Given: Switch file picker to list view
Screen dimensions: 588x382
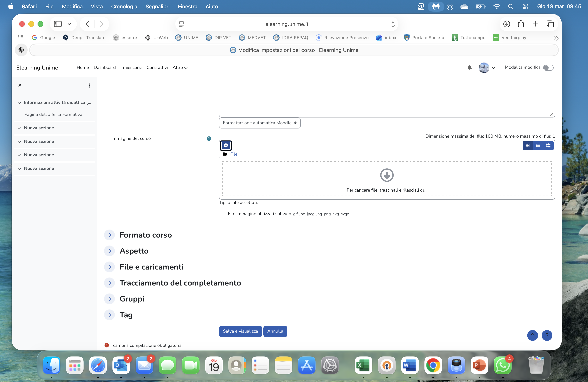Looking at the screenshot, I should 538,145.
